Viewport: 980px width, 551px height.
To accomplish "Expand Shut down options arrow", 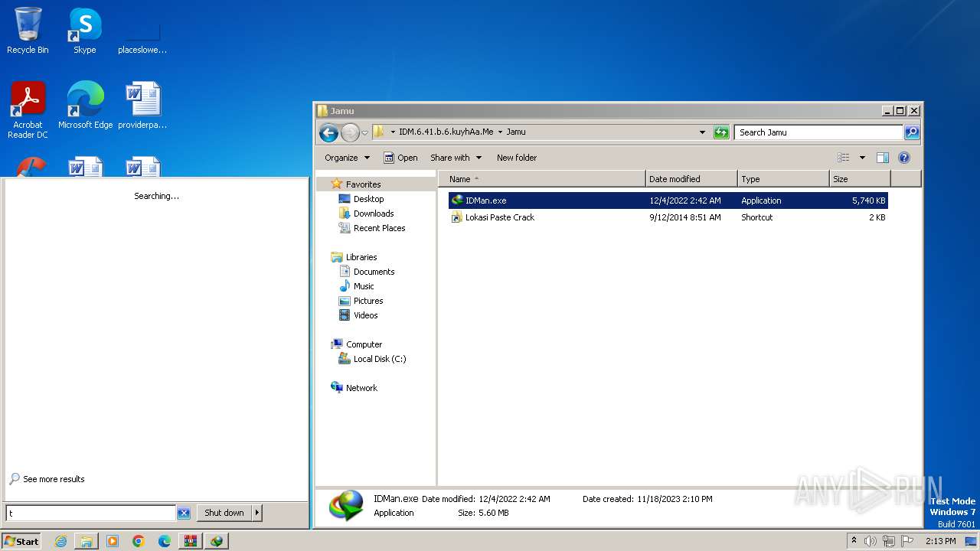I will tap(257, 513).
